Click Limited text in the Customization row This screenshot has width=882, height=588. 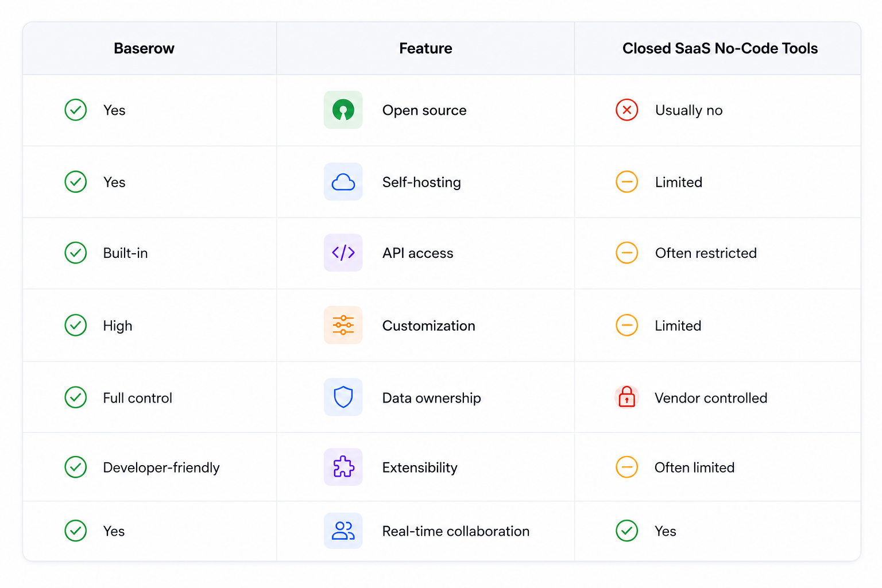[678, 326]
